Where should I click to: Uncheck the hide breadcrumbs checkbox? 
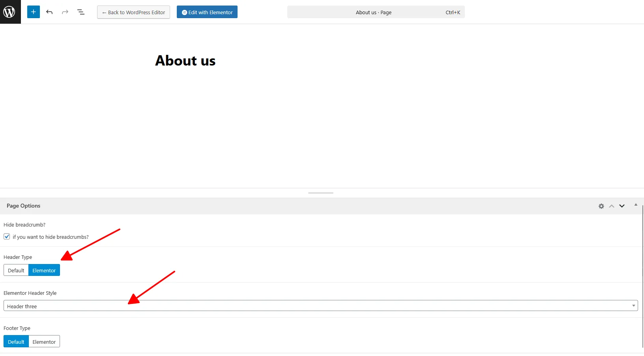pos(7,237)
